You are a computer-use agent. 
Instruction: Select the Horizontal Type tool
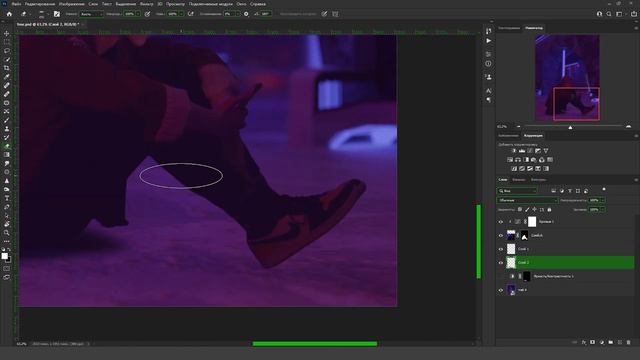(7, 198)
